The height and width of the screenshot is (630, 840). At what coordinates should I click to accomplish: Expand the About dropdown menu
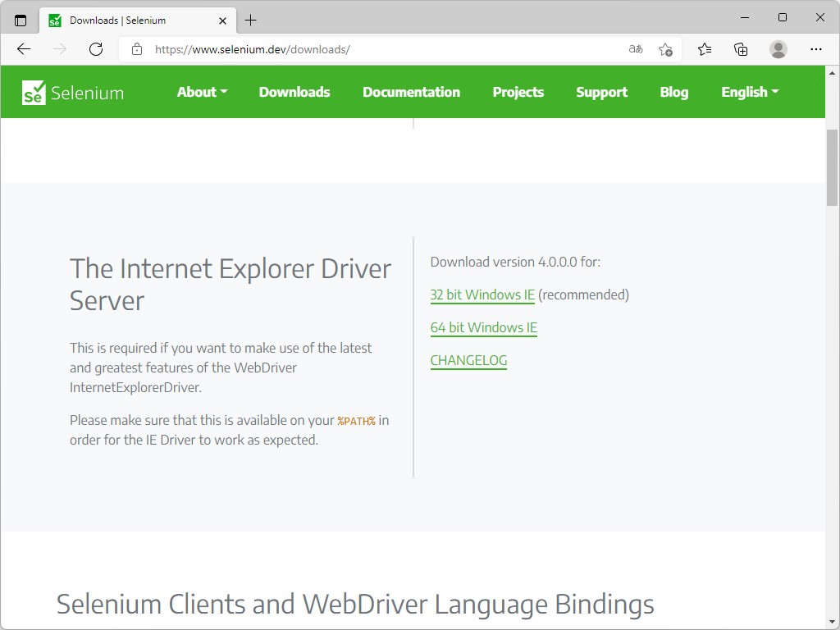pos(202,92)
